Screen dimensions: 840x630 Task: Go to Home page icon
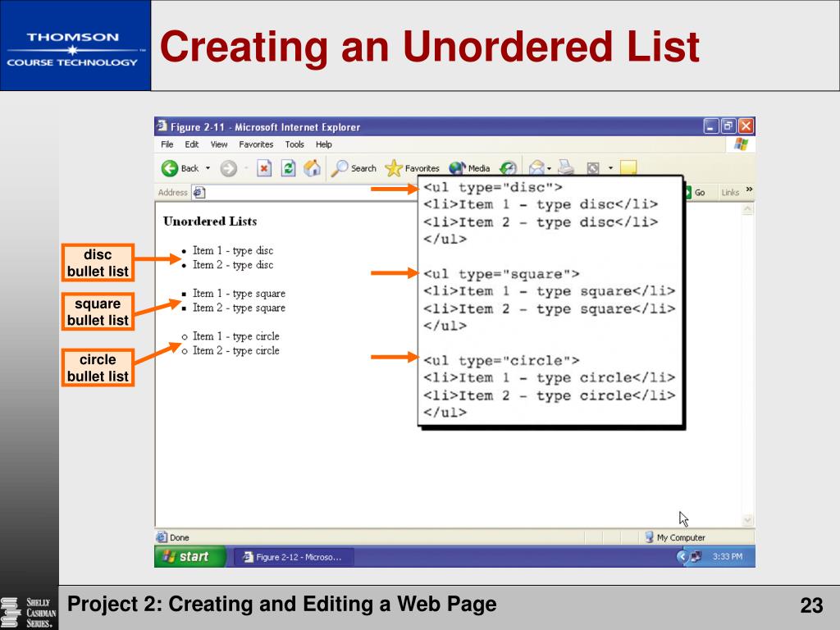pos(313,168)
